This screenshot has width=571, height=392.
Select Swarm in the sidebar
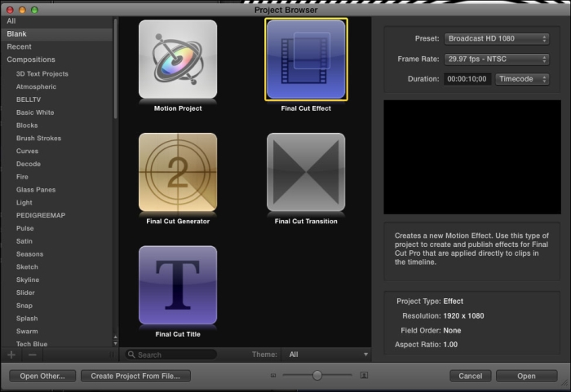pyautogui.click(x=27, y=331)
